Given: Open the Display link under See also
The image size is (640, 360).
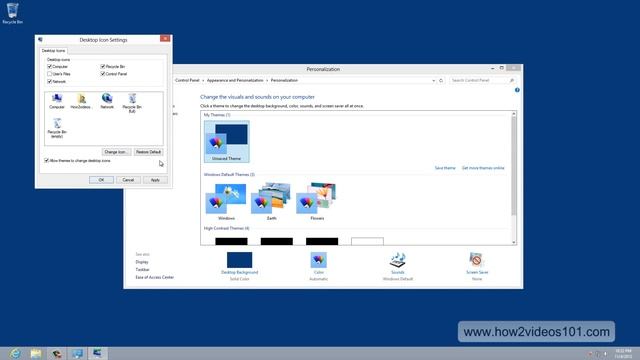Looking at the screenshot, I should point(142,262).
